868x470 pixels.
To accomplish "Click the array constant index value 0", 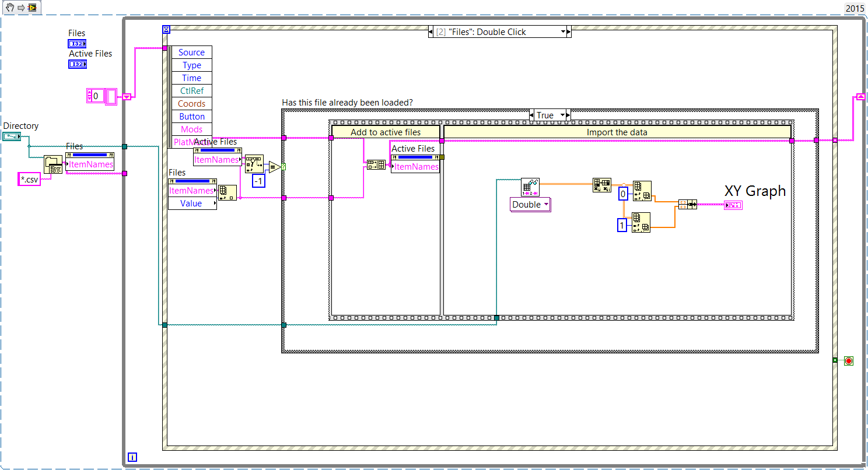I will [98, 95].
